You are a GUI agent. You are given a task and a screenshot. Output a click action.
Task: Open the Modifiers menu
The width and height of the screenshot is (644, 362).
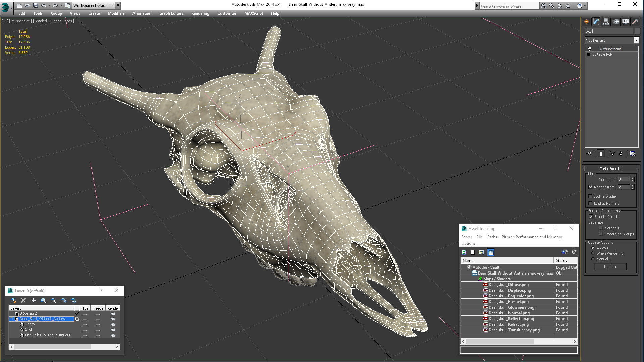click(116, 13)
